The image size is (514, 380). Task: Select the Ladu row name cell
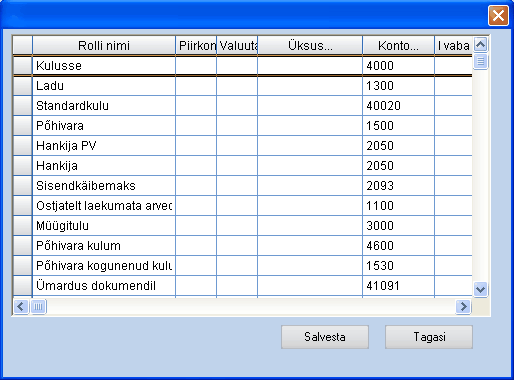(104, 86)
